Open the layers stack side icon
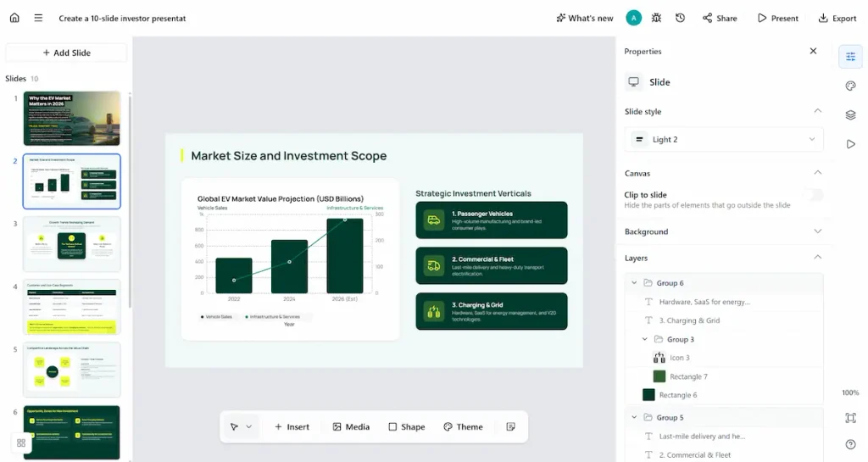868x462 pixels. click(851, 115)
